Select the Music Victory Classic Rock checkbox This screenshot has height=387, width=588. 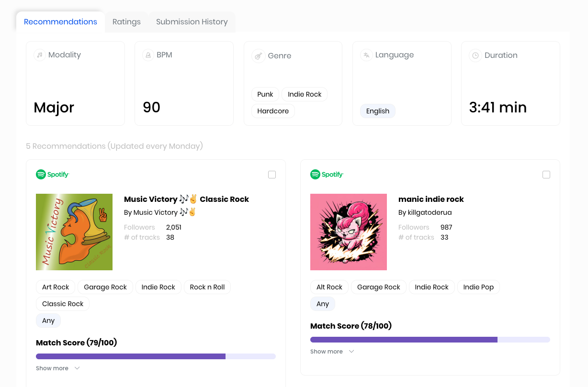pyautogui.click(x=272, y=175)
